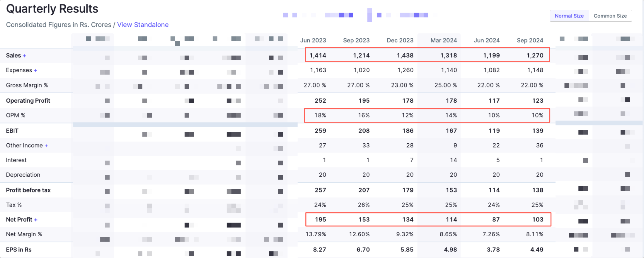Select the Net Profit row label
The width and height of the screenshot is (644, 258).
(19, 219)
